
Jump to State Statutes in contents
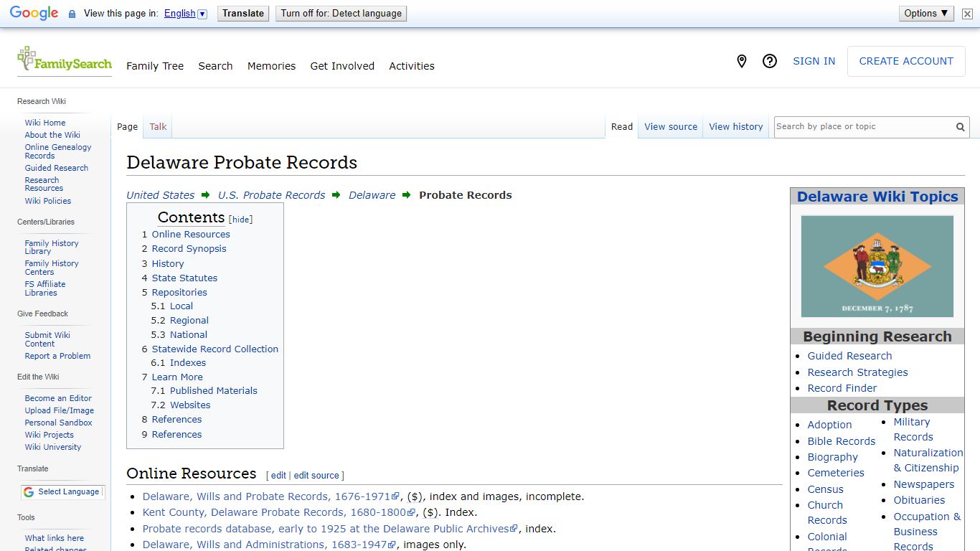tap(184, 278)
